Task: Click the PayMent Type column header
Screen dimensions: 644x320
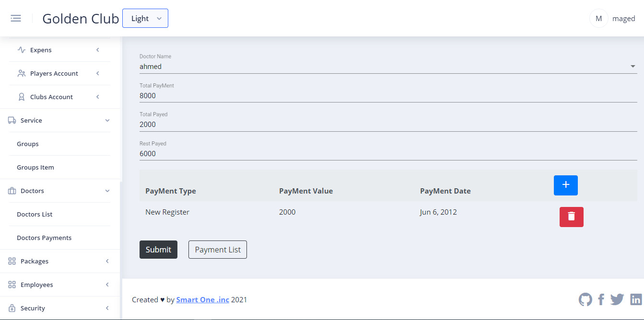Action: point(171,191)
